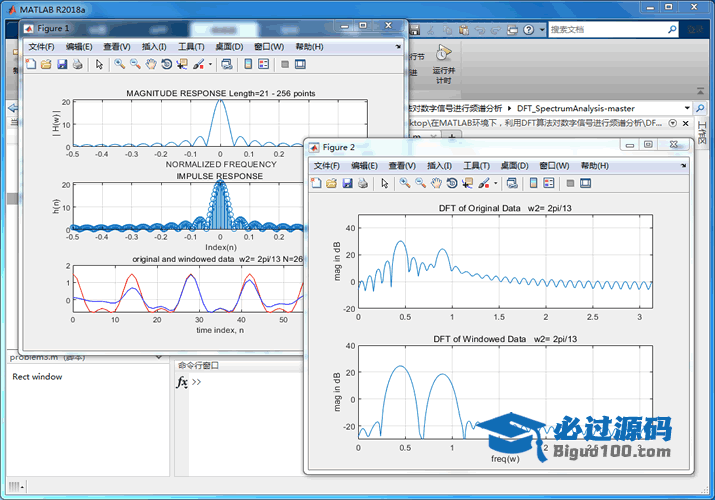Open current folder path dropdown arrow
Screen dimensions: 715x500
pyautogui.click(x=687, y=108)
